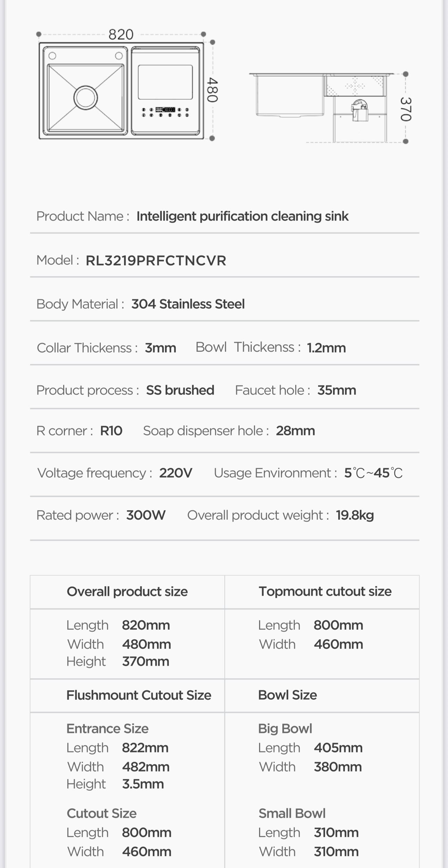Click the right hole circle above the big bowl
The height and width of the screenshot is (868, 448).
coord(119,56)
